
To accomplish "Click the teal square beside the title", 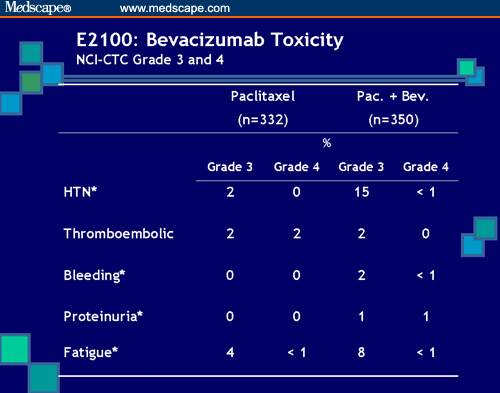I will [x=31, y=53].
